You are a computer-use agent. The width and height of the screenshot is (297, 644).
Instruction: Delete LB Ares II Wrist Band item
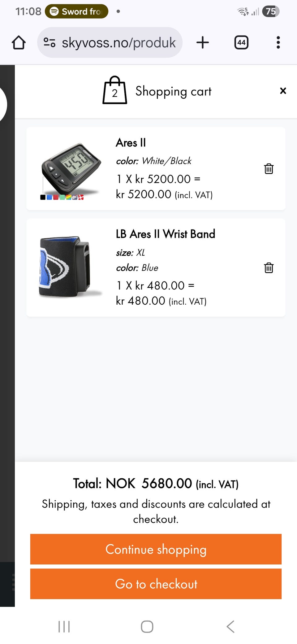(269, 268)
